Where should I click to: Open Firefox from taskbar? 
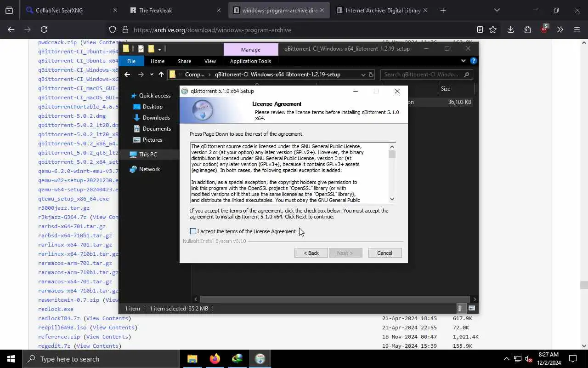coord(215,359)
